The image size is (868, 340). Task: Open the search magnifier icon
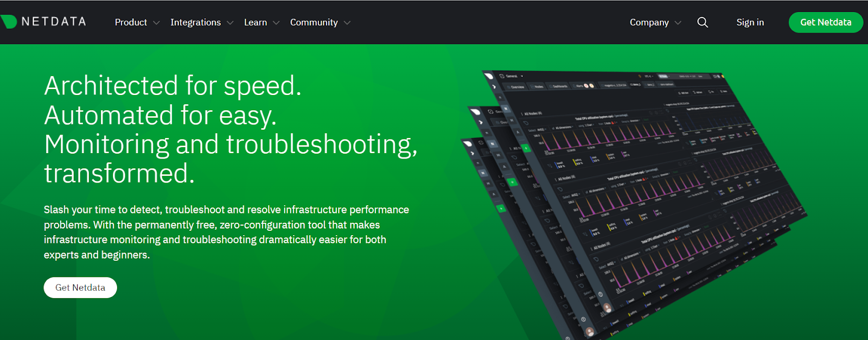pos(703,22)
